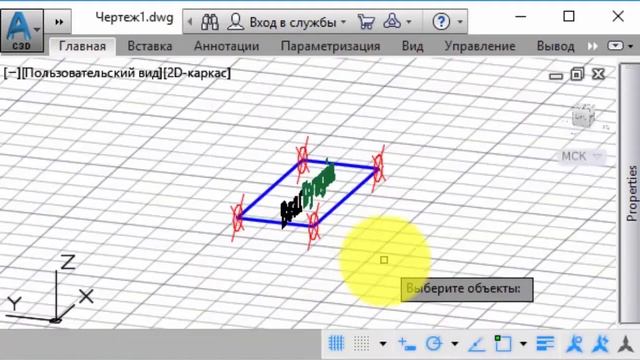Toggle snap mode dotted grid icon

click(361, 344)
